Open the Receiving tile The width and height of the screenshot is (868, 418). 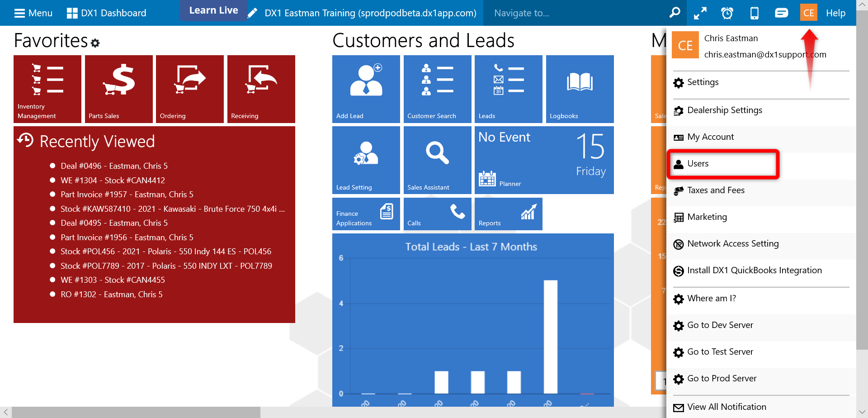click(x=261, y=89)
